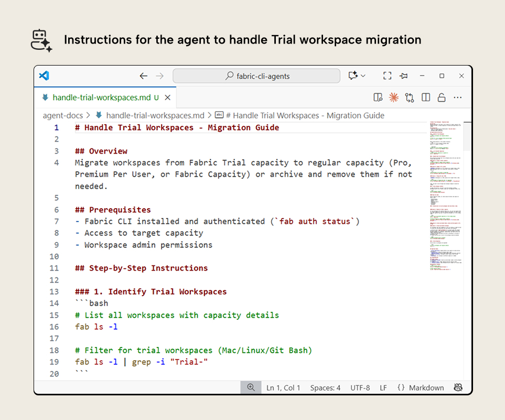Open Markdown preview to the side
The height and width of the screenshot is (420, 505).
click(x=378, y=98)
